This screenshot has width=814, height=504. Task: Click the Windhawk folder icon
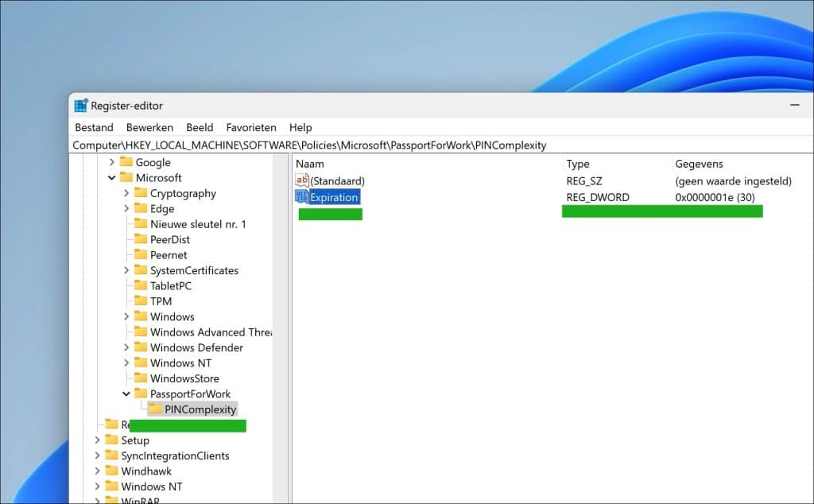pyautogui.click(x=111, y=471)
